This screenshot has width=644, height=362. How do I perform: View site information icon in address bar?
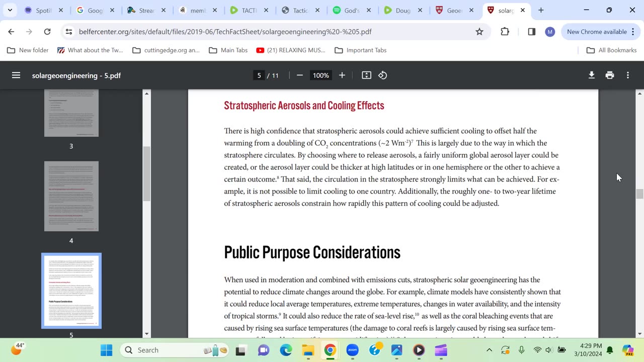point(69,32)
